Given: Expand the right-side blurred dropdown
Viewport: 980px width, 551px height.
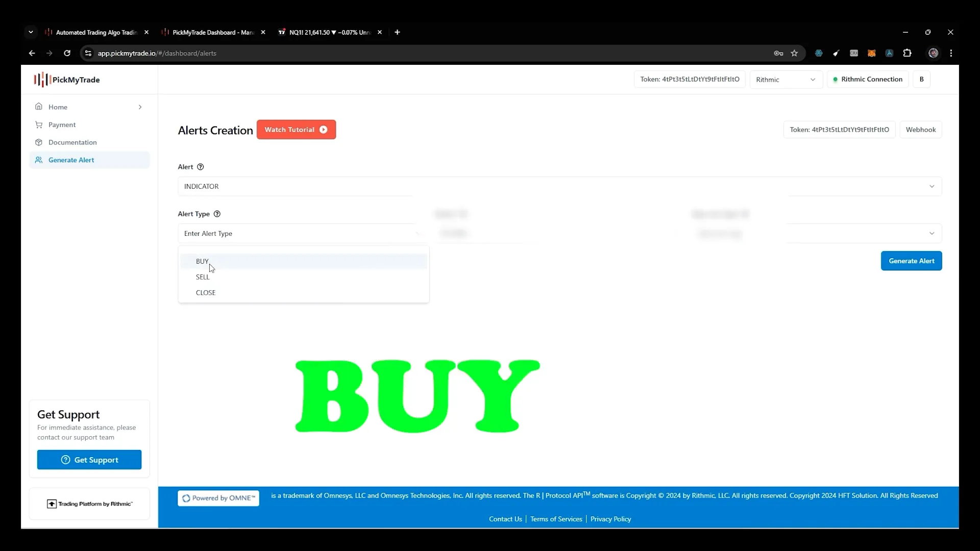Looking at the screenshot, I should coord(931,234).
